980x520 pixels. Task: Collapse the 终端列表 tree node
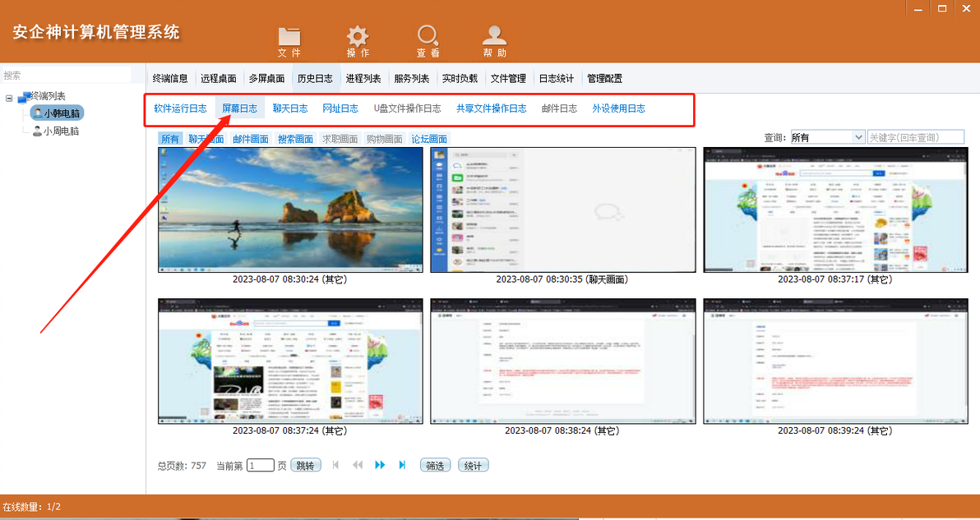(x=9, y=98)
